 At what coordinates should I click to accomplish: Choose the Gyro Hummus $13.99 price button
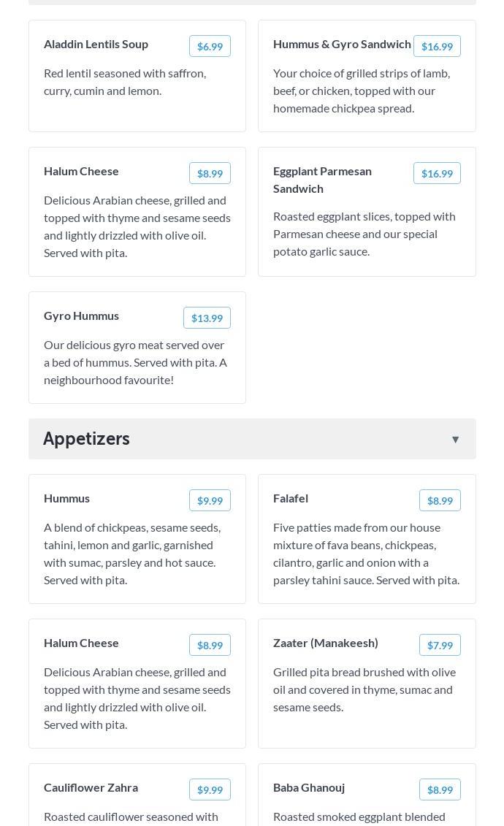(x=207, y=318)
